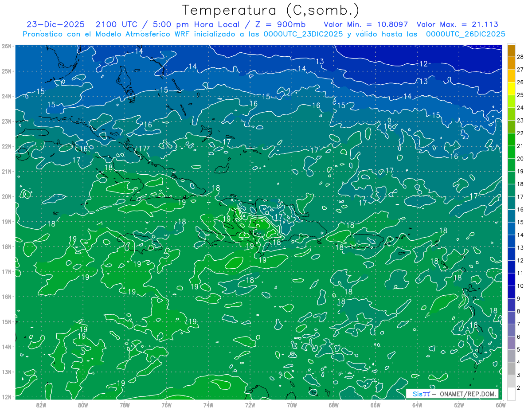Viewport: 532px width, 411px height.
Task: Click the color scale label "21"
Action: pos(520,146)
